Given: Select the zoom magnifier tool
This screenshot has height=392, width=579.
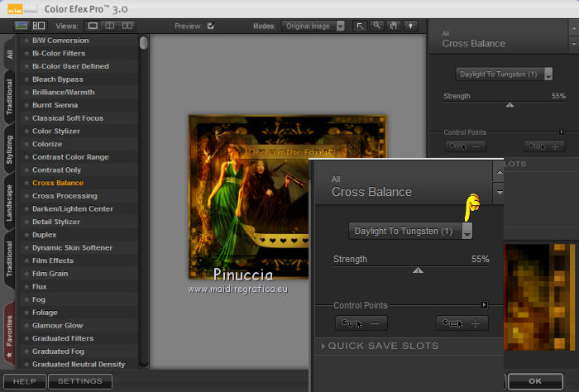Looking at the screenshot, I should (x=376, y=26).
